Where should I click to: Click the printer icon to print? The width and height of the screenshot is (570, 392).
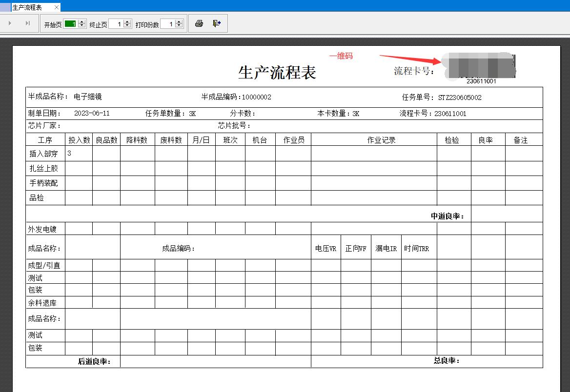coord(199,23)
